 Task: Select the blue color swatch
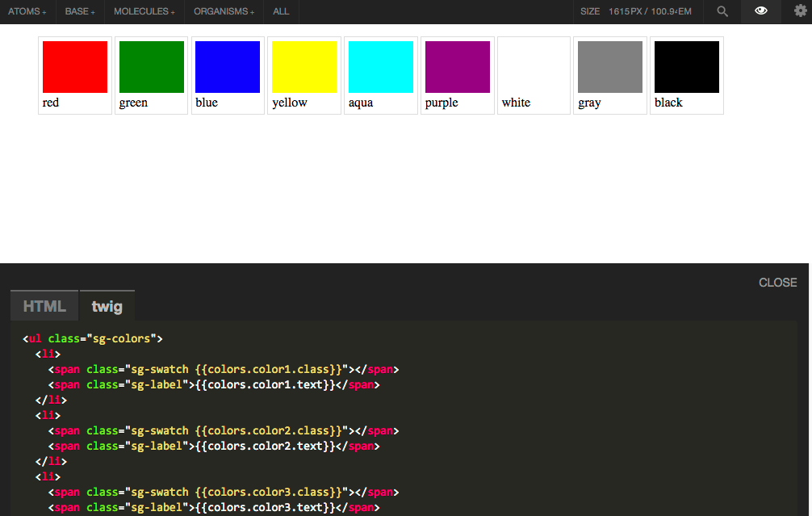[x=227, y=67]
